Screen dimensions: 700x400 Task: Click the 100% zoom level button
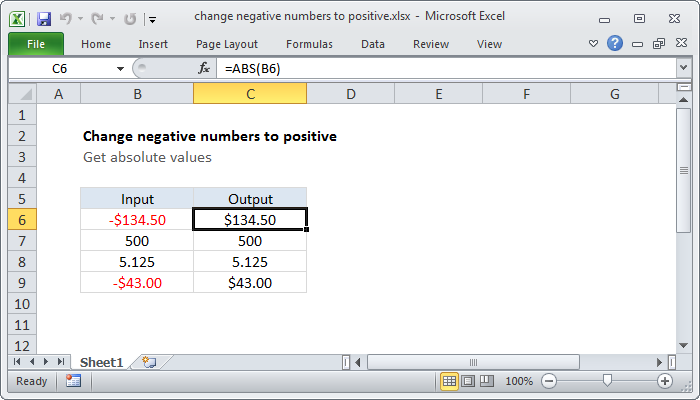[518, 381]
